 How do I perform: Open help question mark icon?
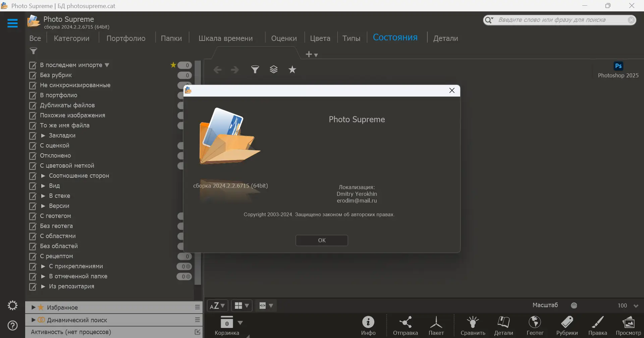pos(12,325)
